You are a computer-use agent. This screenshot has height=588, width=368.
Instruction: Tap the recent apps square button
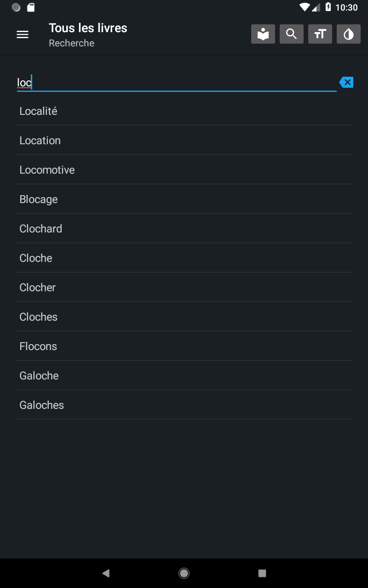click(x=262, y=573)
